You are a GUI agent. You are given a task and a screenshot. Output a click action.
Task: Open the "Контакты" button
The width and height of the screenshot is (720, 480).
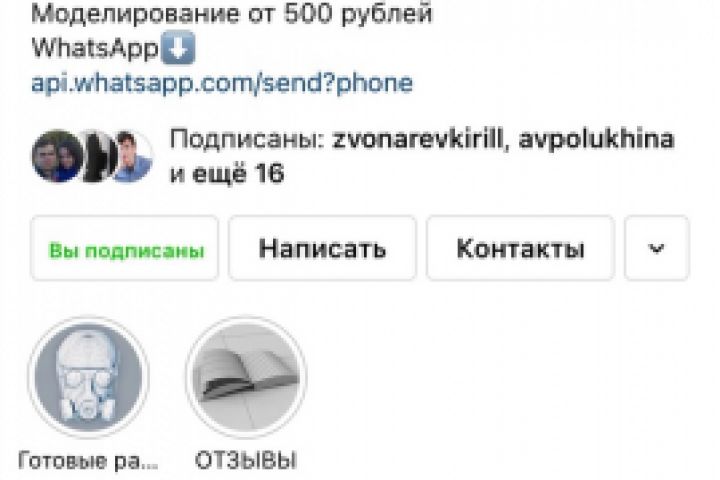(x=520, y=248)
